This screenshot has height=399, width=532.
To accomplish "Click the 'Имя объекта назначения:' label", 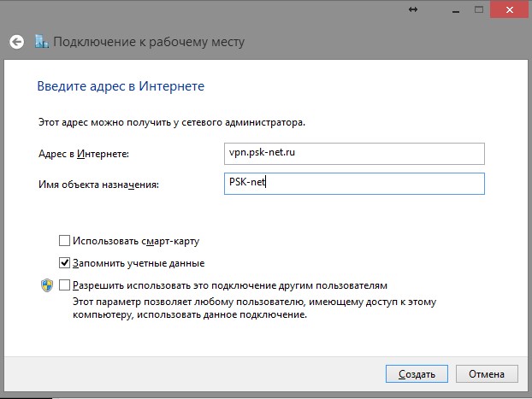I will pos(98,185).
